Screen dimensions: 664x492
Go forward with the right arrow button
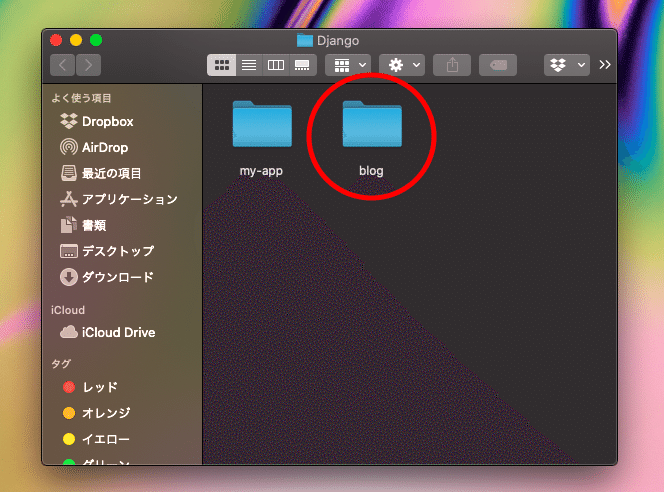(88, 65)
